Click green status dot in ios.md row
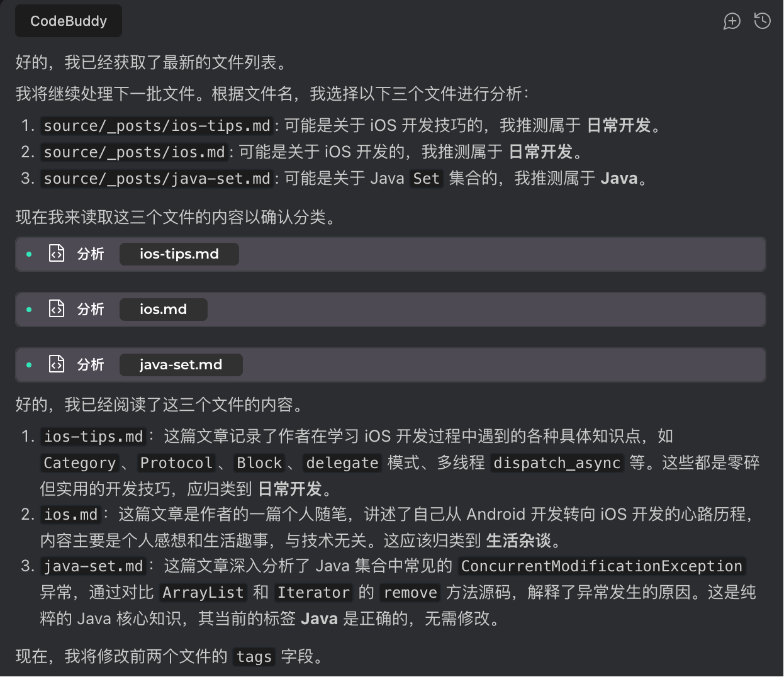Screen dimensions: 784x677 pyautogui.click(x=29, y=310)
